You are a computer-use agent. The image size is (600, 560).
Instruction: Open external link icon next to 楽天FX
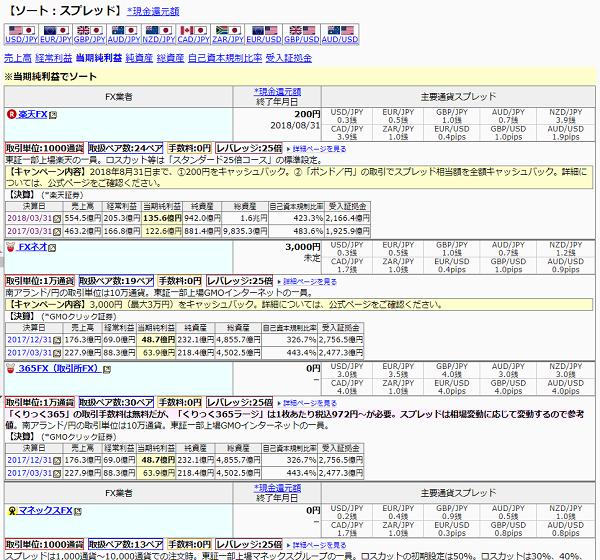tap(53, 115)
